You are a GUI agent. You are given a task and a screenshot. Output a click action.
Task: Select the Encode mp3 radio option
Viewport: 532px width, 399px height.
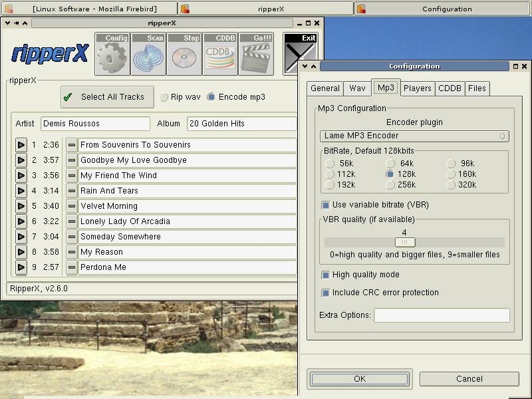tap(236, 97)
